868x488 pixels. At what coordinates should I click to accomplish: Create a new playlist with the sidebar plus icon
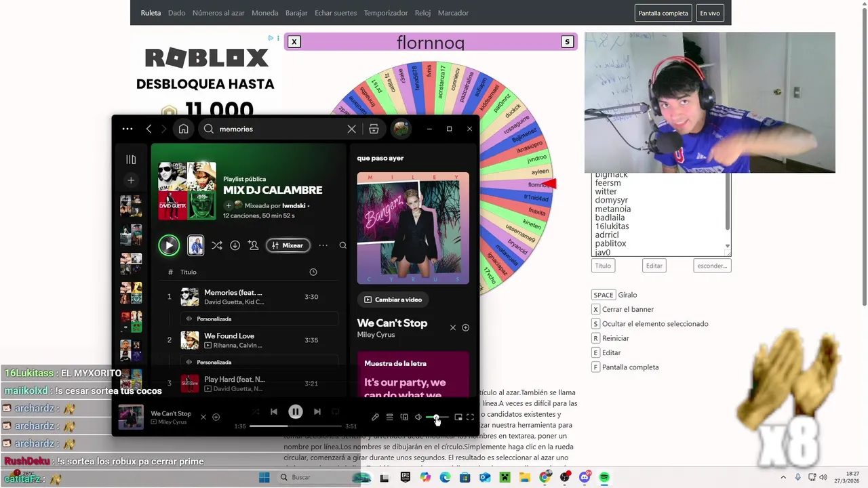point(131,180)
